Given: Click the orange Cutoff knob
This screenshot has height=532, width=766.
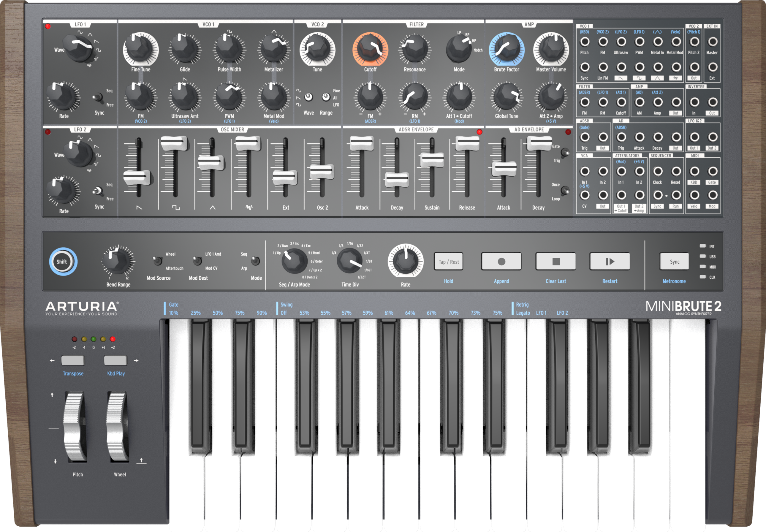Looking at the screenshot, I should coord(370,49).
